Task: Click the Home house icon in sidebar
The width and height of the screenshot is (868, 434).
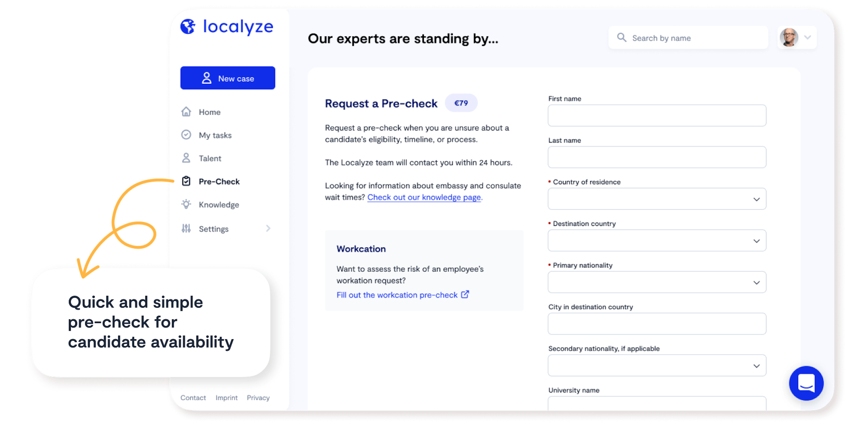Action: tap(186, 112)
